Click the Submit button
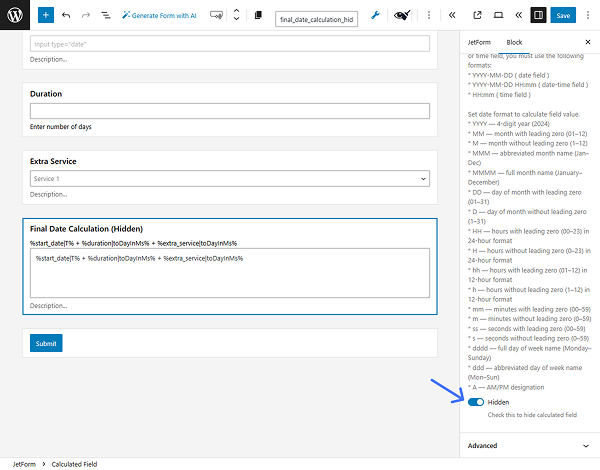600x470 pixels. pos(46,343)
